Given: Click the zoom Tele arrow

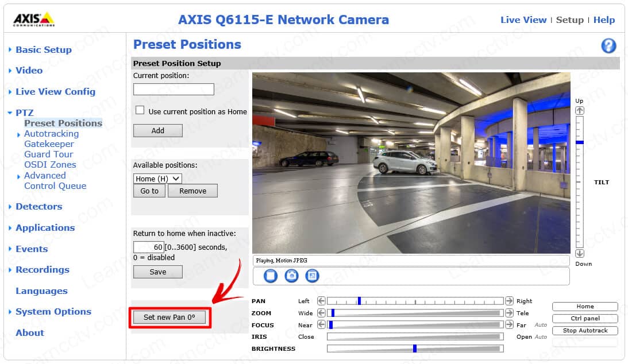Looking at the screenshot, I should click(509, 313).
